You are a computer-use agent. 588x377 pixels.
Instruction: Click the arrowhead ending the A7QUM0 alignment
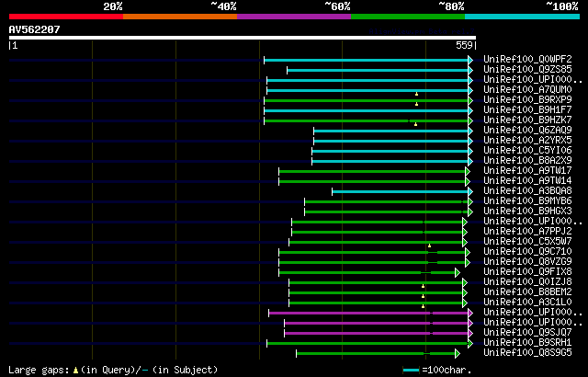click(x=470, y=90)
